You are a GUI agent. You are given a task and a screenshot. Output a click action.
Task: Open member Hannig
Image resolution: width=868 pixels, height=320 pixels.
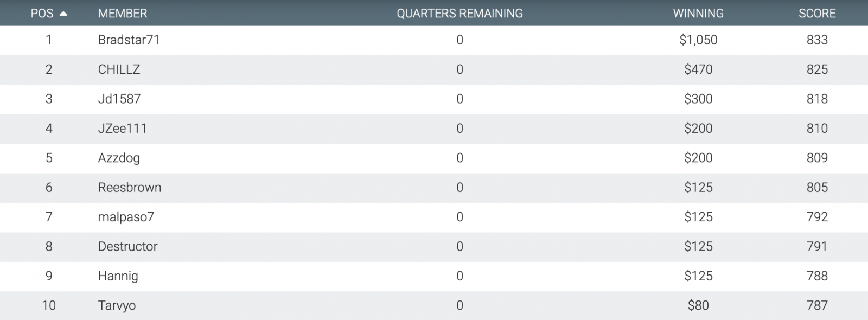click(118, 276)
